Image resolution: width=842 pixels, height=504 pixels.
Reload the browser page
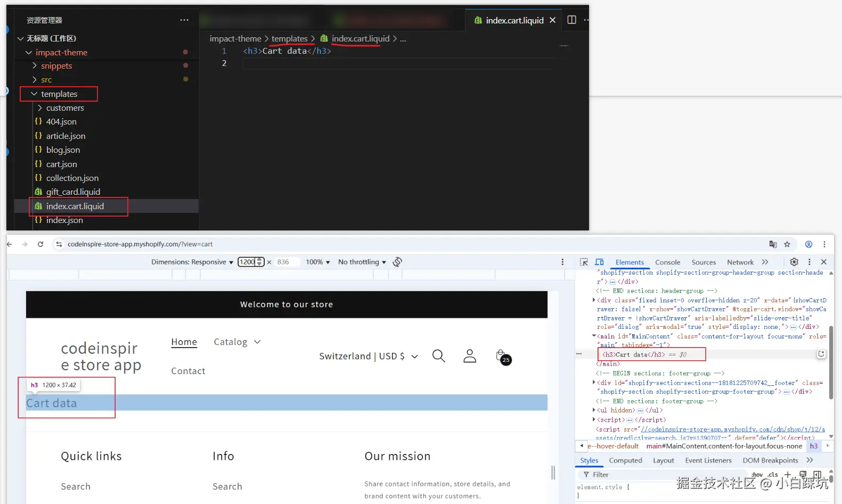tap(40, 244)
